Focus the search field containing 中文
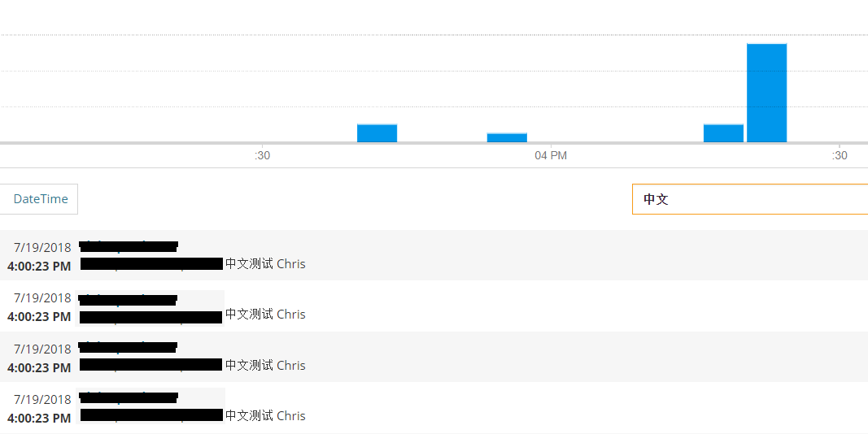Image resolution: width=868 pixels, height=434 pixels. coord(750,199)
